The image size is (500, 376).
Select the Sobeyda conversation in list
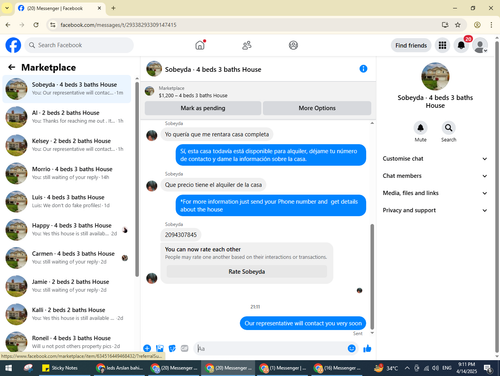(67, 89)
